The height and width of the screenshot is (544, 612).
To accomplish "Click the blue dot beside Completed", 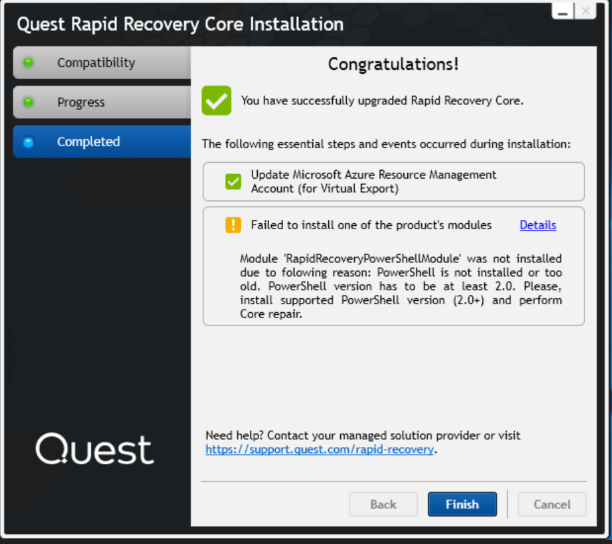I will coord(28,142).
